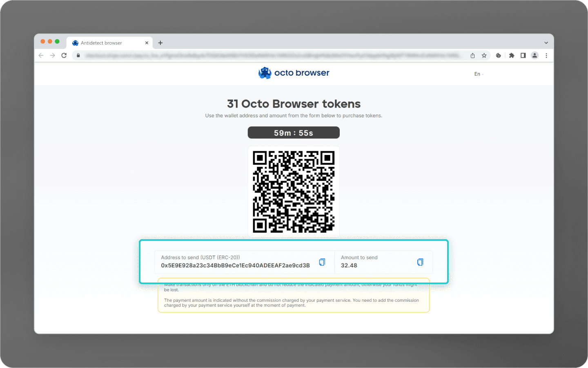The height and width of the screenshot is (368, 588).
Task: Toggle the browser side panel
Action: [523, 56]
